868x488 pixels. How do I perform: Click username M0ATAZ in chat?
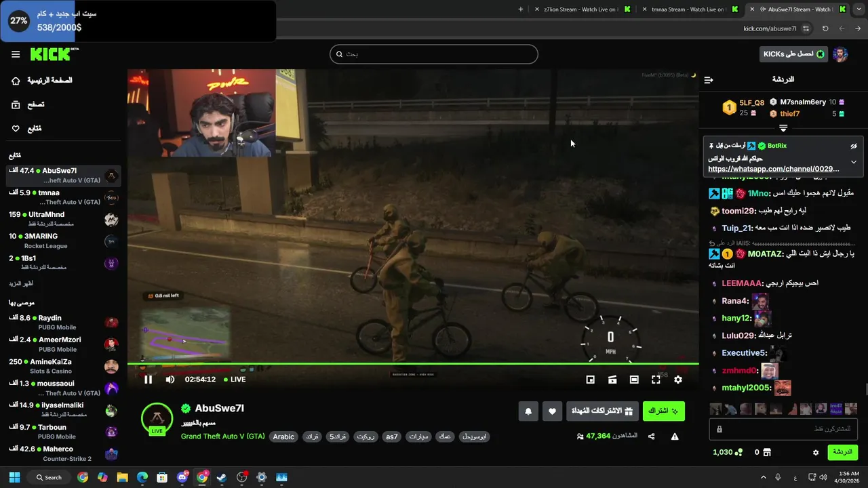click(x=765, y=253)
